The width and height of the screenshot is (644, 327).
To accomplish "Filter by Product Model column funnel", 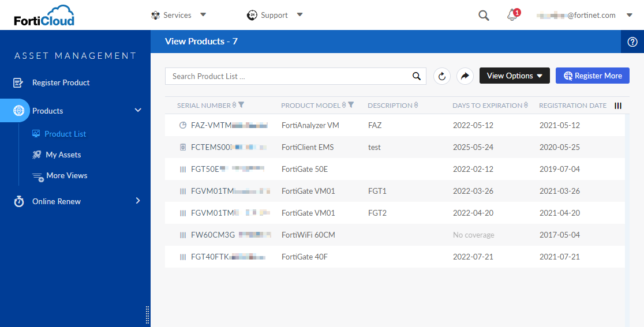I will coord(351,105).
